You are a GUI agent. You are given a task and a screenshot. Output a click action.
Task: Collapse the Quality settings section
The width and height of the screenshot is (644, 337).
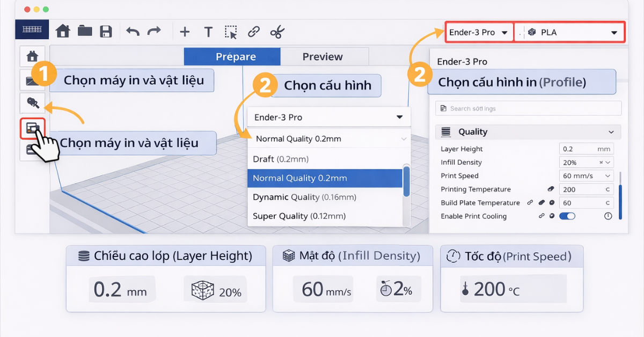(611, 131)
